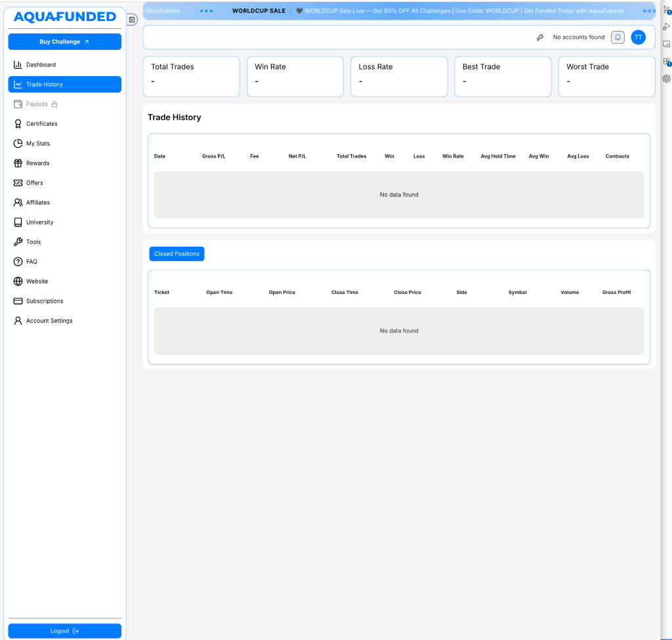The height and width of the screenshot is (640, 672).
Task: Open Dashboard via its bar chart icon
Action: [18, 65]
